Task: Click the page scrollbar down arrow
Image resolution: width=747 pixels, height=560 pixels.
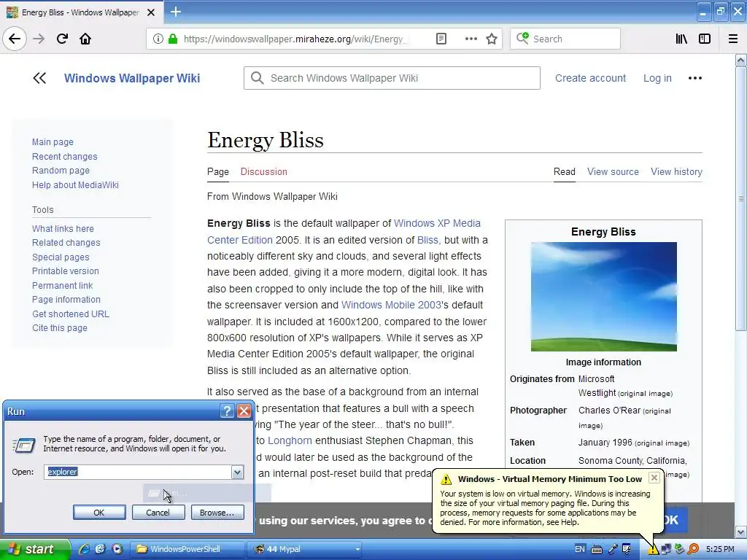Action: (741, 532)
